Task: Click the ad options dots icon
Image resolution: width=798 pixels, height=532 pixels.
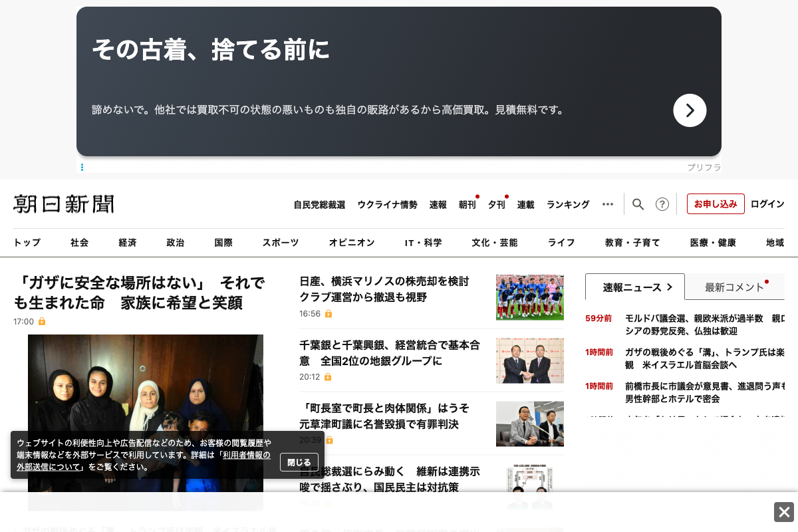Action: (x=82, y=168)
